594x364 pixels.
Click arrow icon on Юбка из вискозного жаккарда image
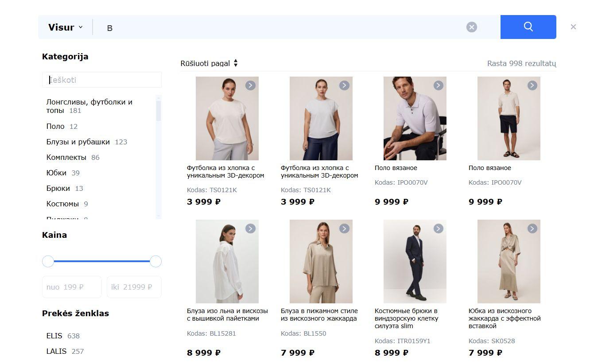coord(532,228)
